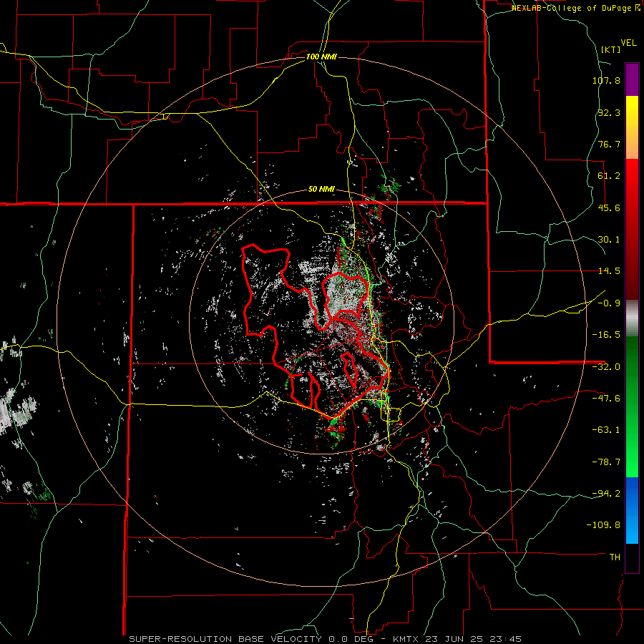Click the -0.9 velocity scale value
This screenshot has width=644, height=644.
click(609, 303)
